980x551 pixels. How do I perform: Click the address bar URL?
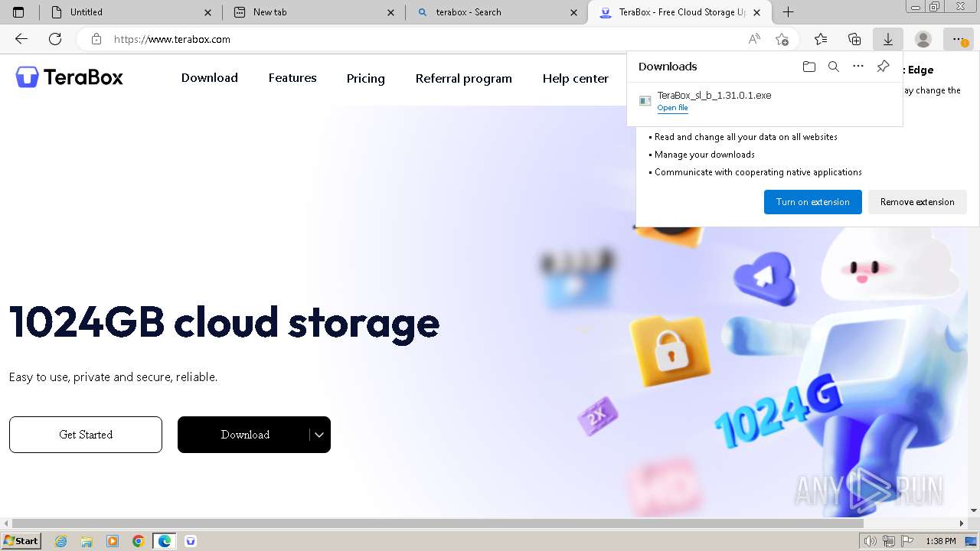(x=172, y=39)
